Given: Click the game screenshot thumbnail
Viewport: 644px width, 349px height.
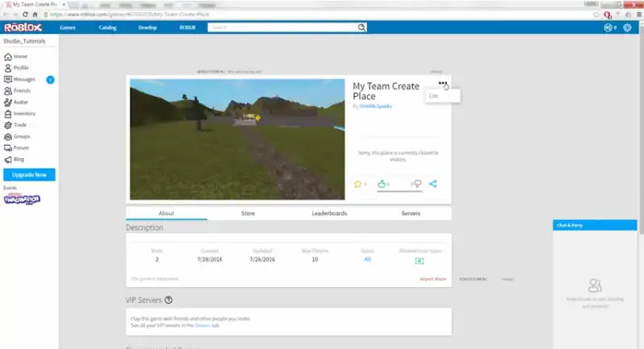Looking at the screenshot, I should [237, 139].
